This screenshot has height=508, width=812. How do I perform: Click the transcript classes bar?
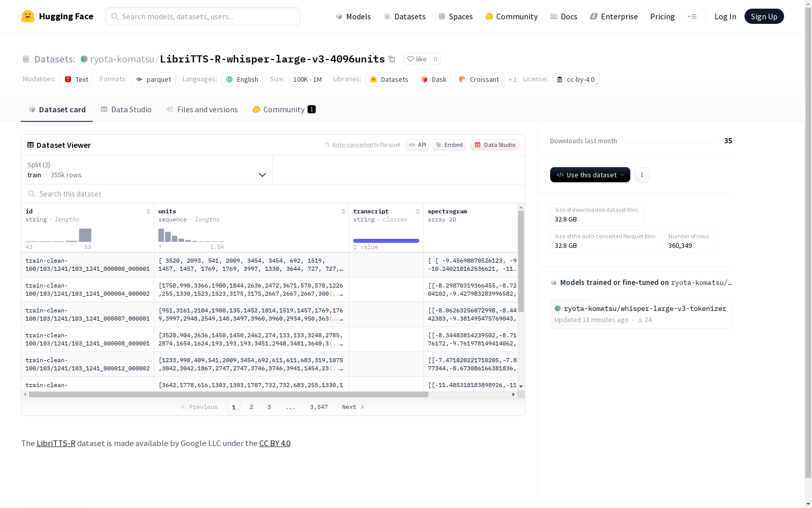pos(386,241)
